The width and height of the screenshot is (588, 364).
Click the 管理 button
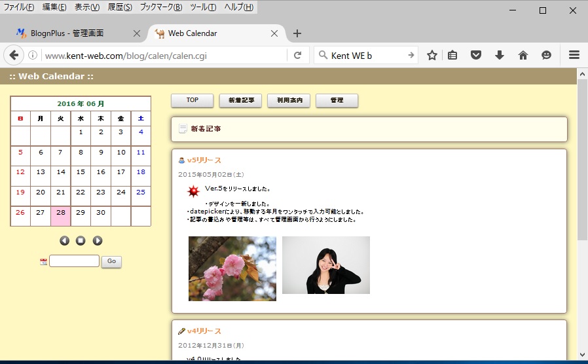[337, 100]
